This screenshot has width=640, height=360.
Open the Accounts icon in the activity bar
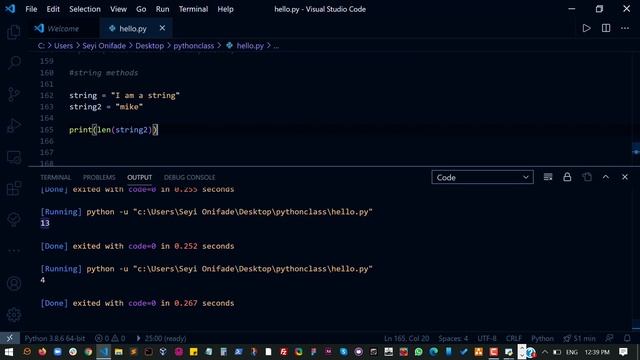(14, 283)
